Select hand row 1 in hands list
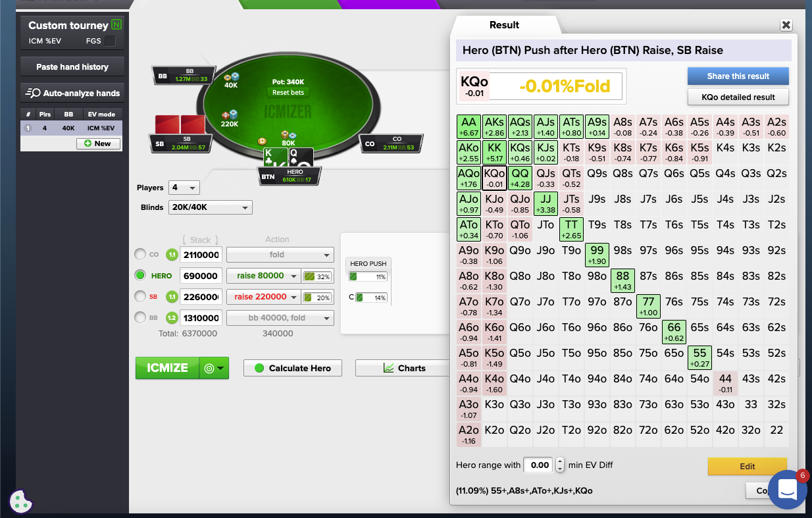The height and width of the screenshot is (518, 812). click(x=71, y=128)
